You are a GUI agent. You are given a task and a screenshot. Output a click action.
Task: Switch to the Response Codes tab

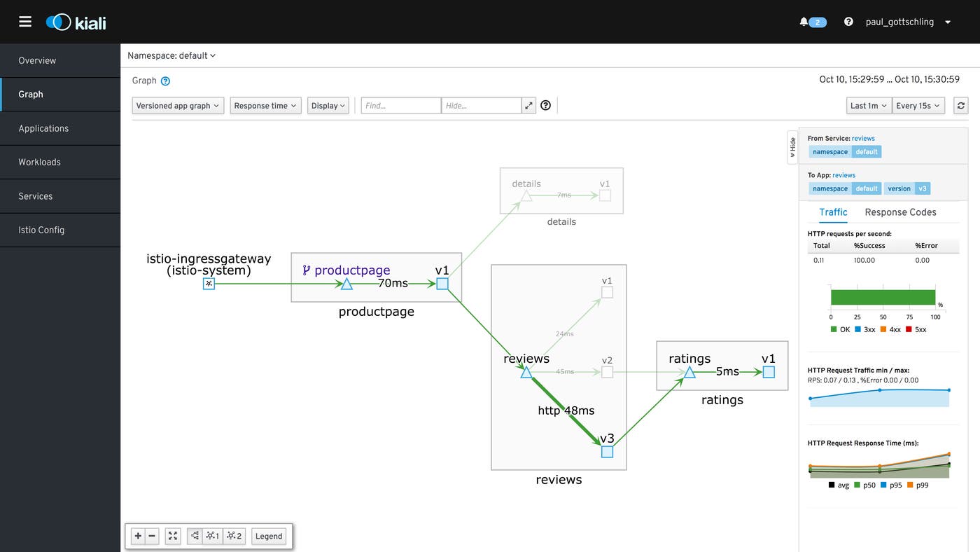[x=900, y=212]
